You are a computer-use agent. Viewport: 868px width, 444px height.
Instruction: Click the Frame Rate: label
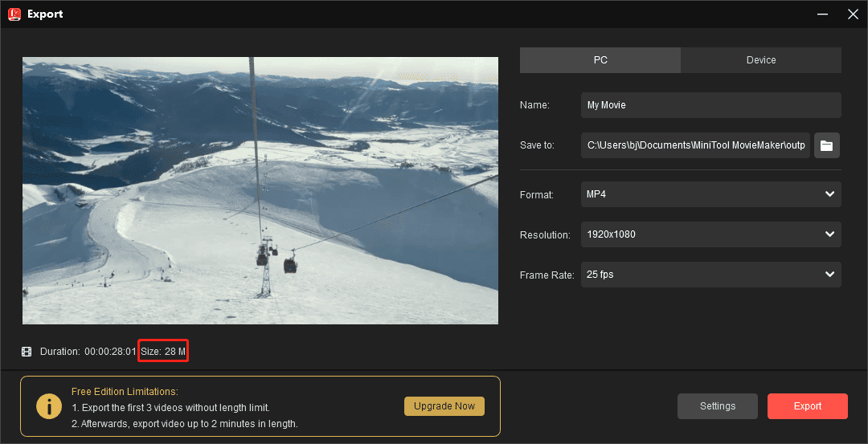tap(547, 275)
